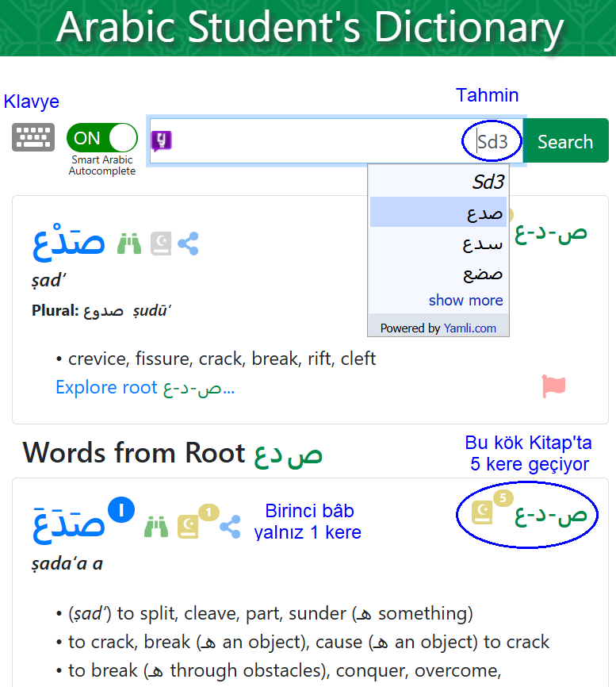Screen dimensions: 616x687
Task: Click binoculars icon beside ṣada‘a verb
Action: coord(156,527)
